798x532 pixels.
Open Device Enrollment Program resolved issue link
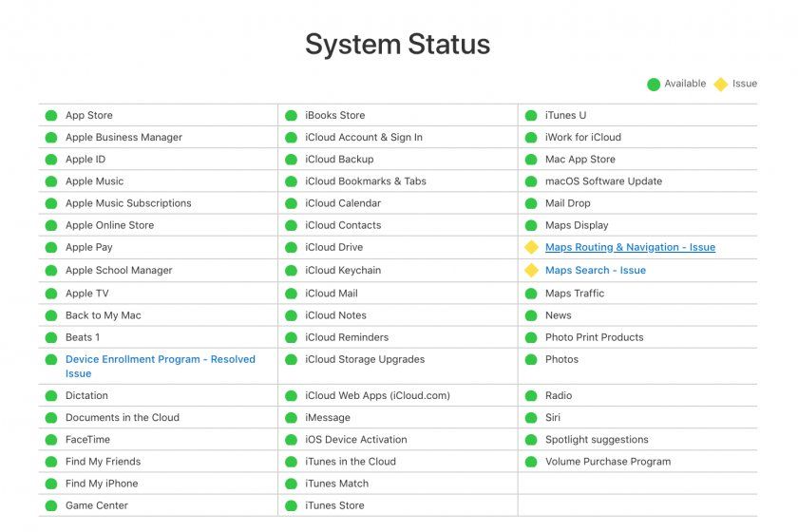point(161,366)
